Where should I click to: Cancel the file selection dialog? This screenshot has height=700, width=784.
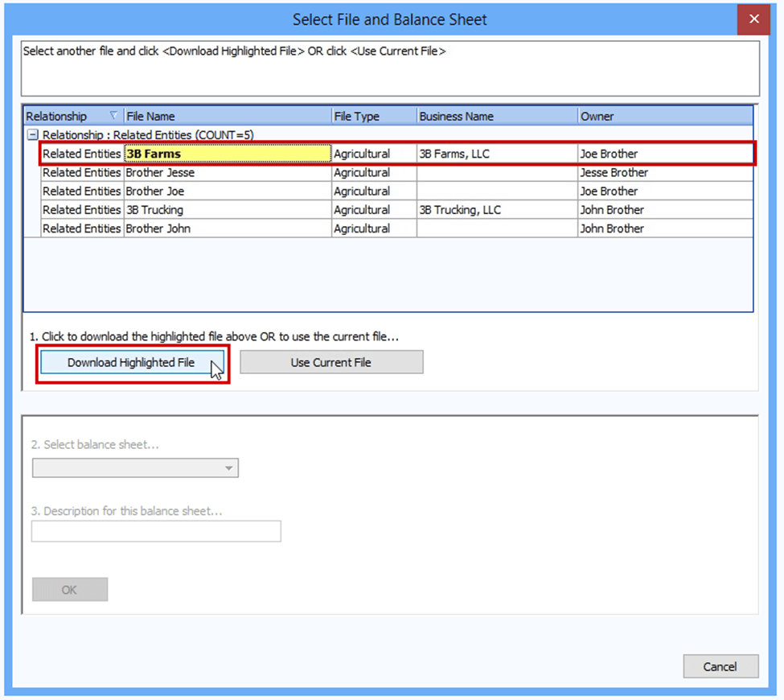720,666
